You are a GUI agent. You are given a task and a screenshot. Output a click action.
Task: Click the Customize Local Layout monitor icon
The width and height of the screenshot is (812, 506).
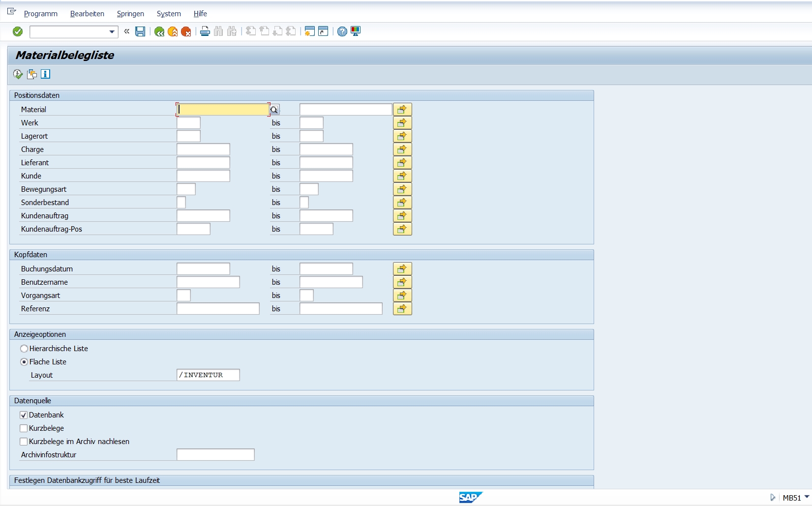tap(356, 31)
